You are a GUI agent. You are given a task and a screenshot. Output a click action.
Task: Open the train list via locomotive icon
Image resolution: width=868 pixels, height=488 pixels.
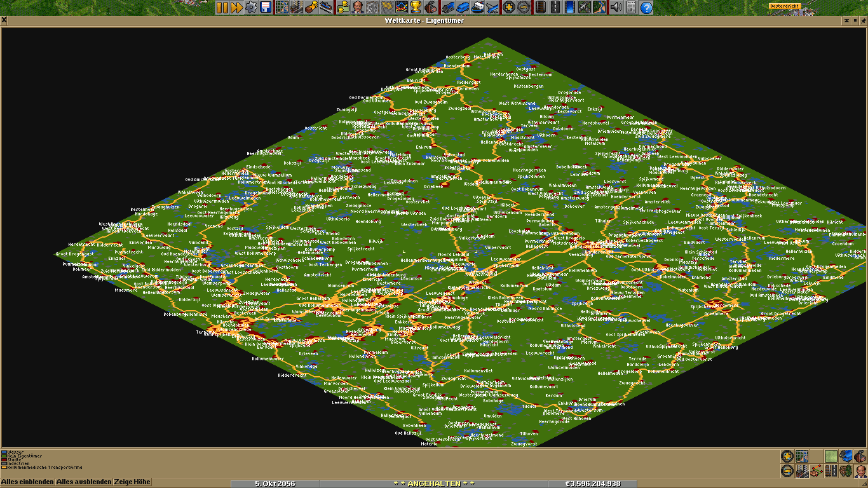click(x=447, y=8)
